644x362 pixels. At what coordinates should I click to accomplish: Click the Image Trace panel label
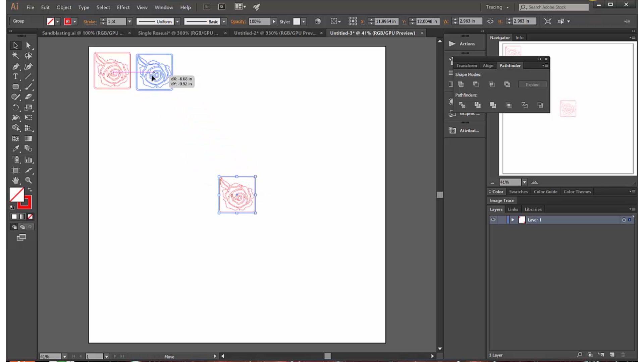pyautogui.click(x=502, y=200)
